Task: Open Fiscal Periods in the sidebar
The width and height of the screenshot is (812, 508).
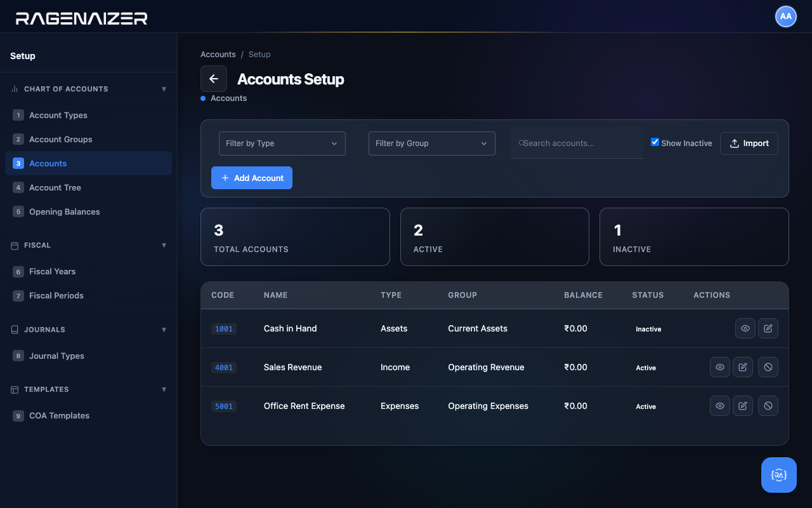Action: [88, 295]
